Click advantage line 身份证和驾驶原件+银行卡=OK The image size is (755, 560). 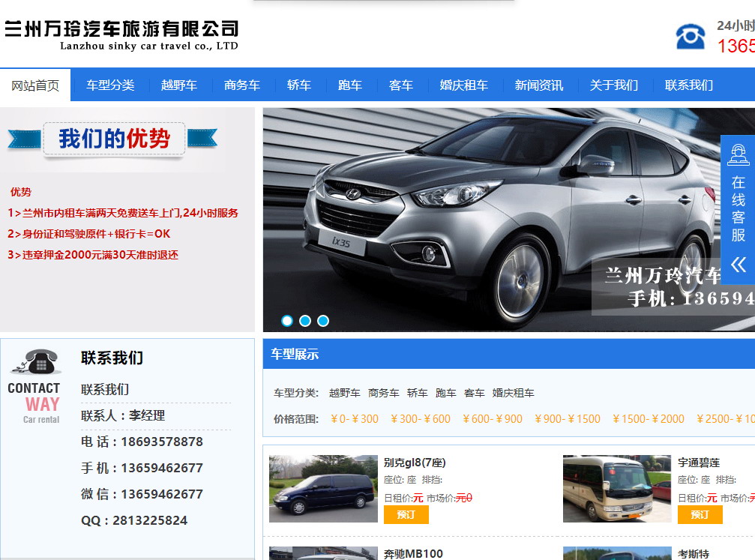tap(89, 234)
